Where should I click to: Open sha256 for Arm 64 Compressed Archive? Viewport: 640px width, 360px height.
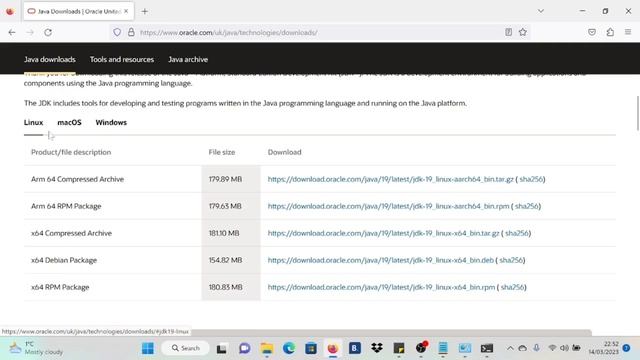pyautogui.click(x=531, y=179)
